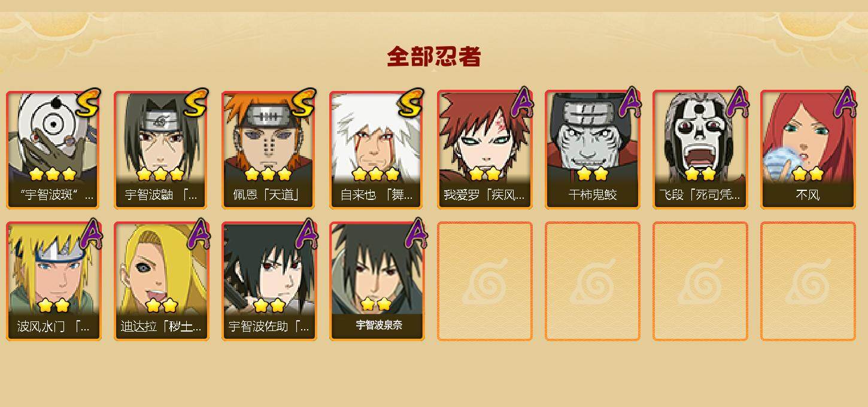Click the name label 飞段「死司凭…
Screen dimensions: 868x407
click(x=700, y=195)
